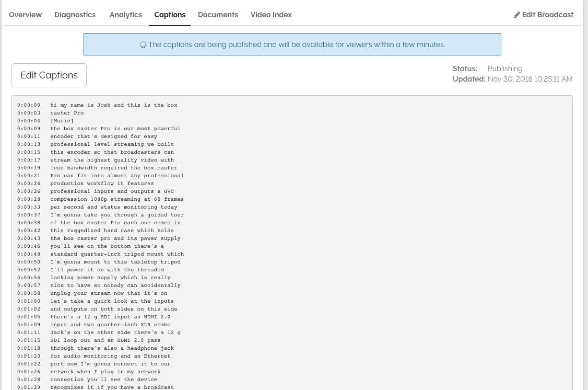Go to the Analytics tab

(x=125, y=15)
